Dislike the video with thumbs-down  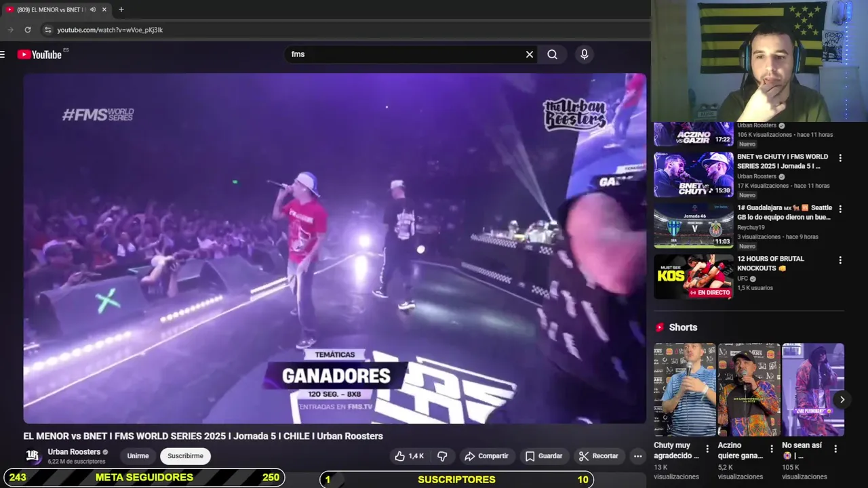coord(442,456)
